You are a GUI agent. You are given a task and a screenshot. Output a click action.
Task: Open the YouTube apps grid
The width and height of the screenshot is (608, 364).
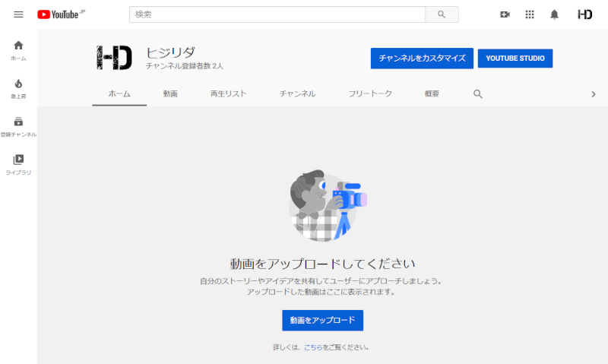[x=530, y=14]
